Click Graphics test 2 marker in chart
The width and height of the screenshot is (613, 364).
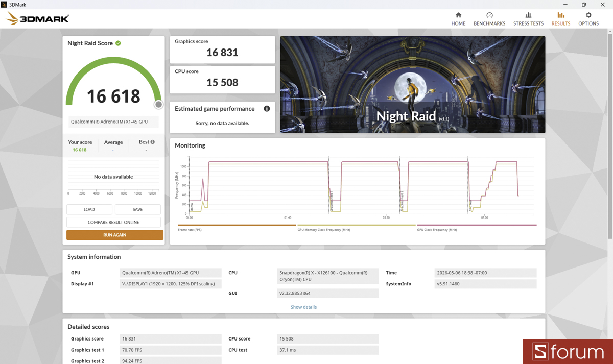pos(402,201)
